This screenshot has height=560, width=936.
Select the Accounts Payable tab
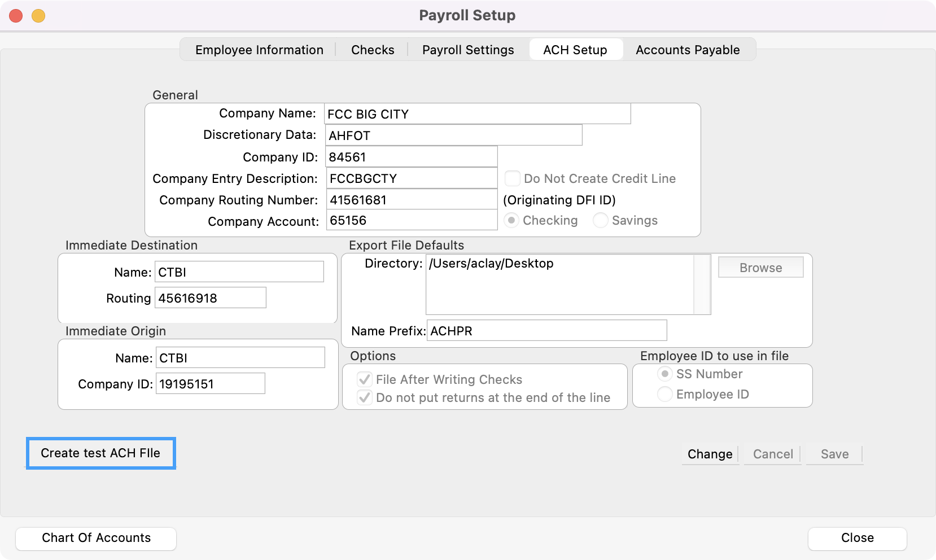pos(687,50)
